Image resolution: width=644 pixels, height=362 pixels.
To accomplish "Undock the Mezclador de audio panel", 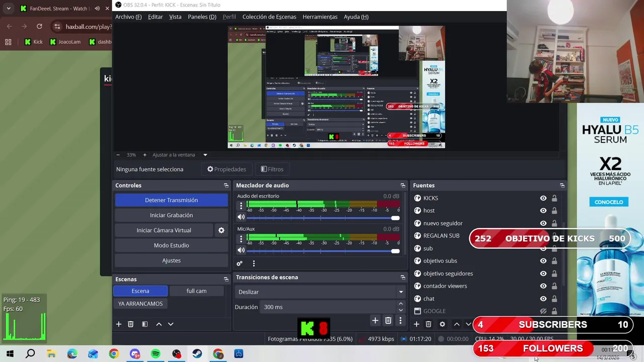I will pyautogui.click(x=403, y=186).
